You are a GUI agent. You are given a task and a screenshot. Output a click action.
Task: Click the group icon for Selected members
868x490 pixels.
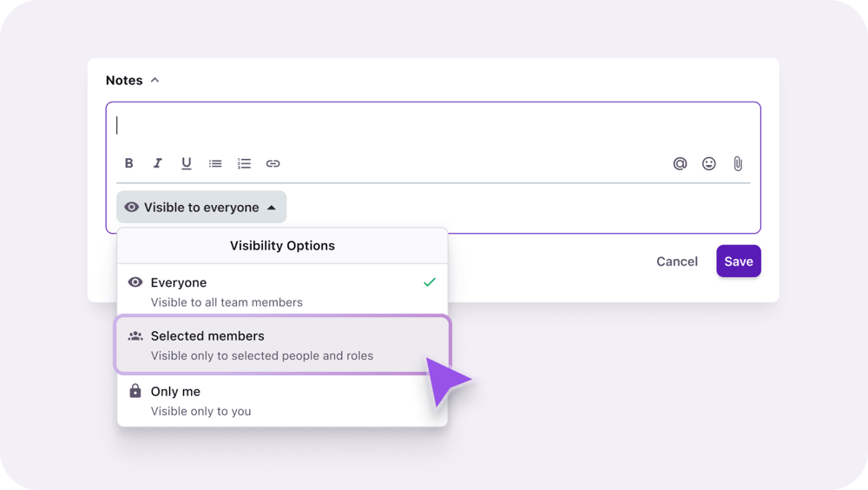(135, 335)
